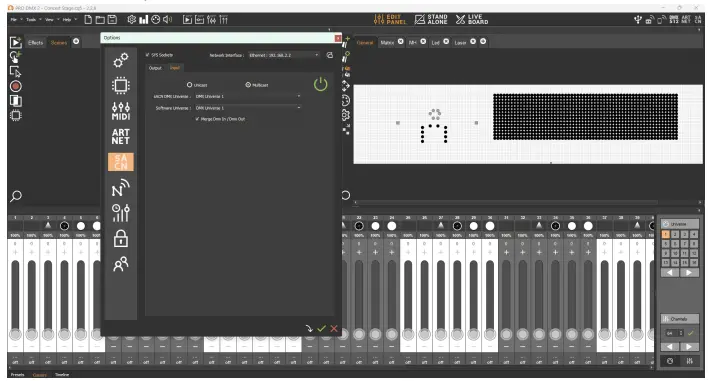Click the green power icon in sACN Input
The image size is (710, 381).
[x=321, y=84]
